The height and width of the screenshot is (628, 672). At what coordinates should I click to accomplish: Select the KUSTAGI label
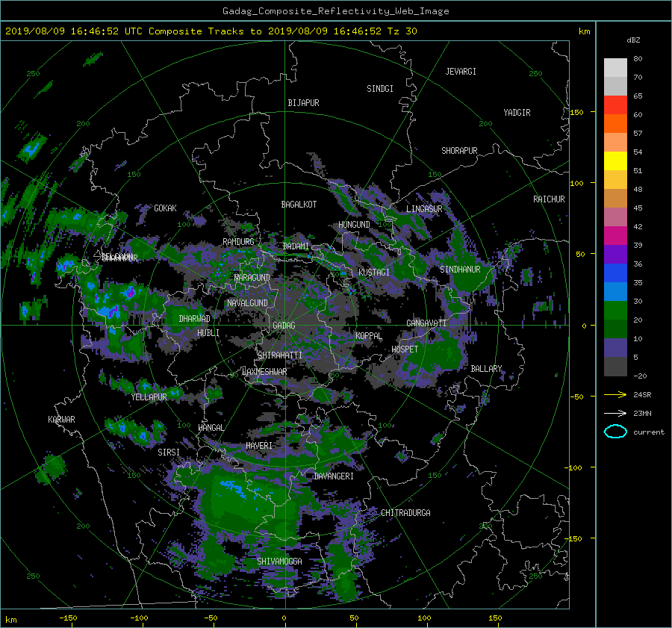[x=374, y=273]
